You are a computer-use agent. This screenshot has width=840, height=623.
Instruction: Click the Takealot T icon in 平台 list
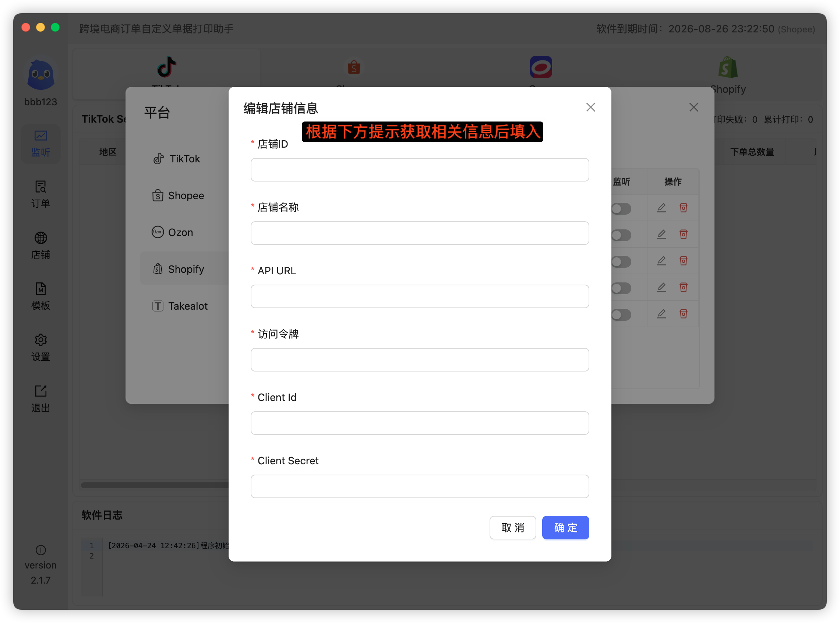(158, 306)
